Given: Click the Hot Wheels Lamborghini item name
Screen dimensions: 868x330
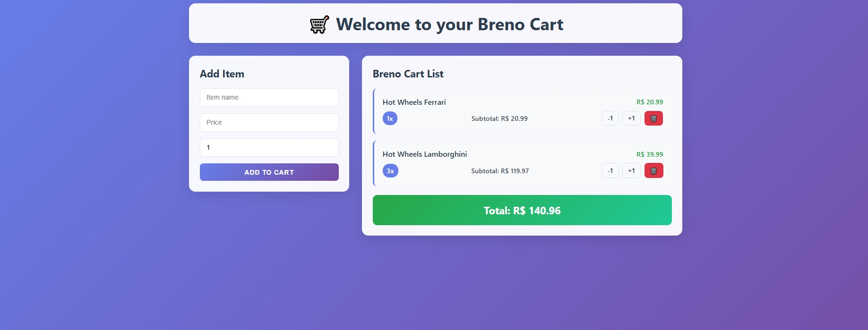Looking at the screenshot, I should [x=424, y=154].
